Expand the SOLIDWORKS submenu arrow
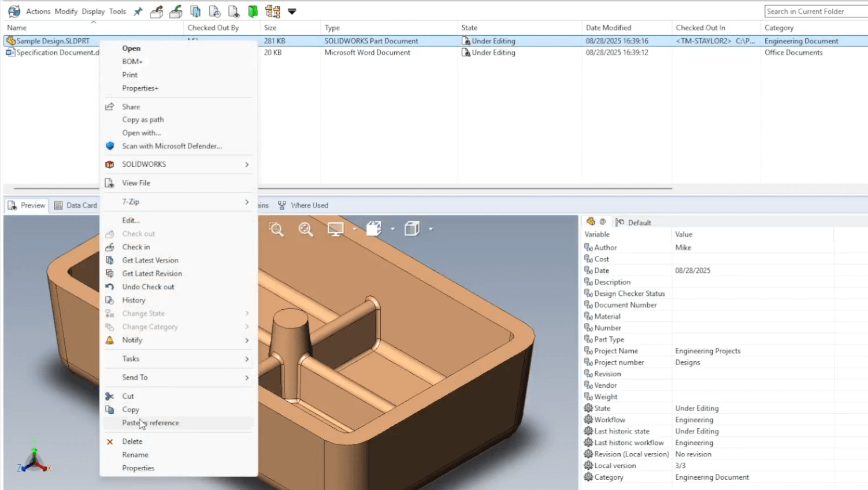The width and height of the screenshot is (868, 490). (247, 165)
